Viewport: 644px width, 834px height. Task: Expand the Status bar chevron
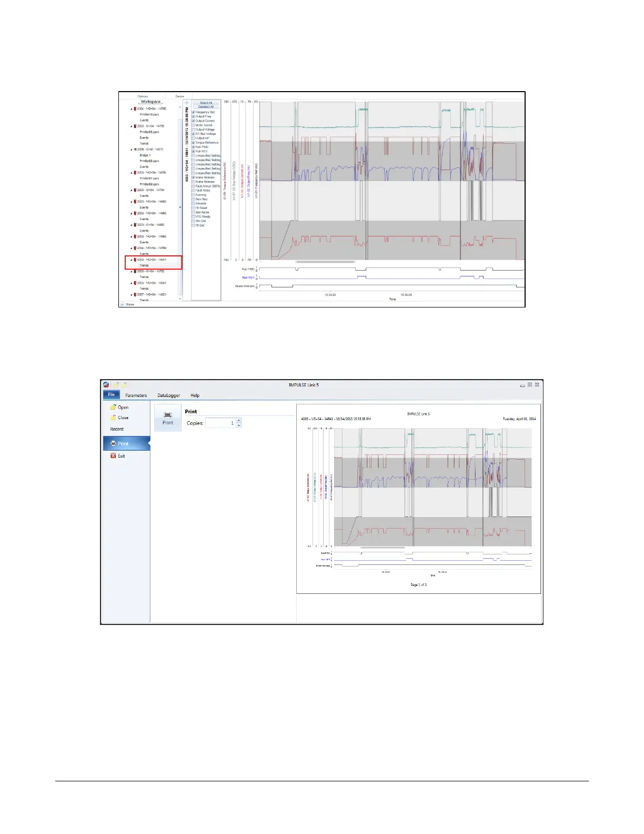point(123,304)
